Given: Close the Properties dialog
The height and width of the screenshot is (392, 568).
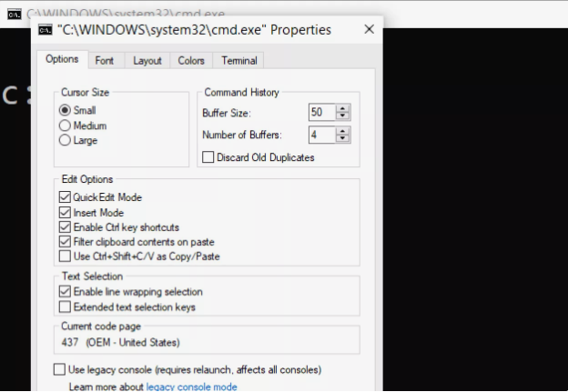Looking at the screenshot, I should (x=370, y=29).
